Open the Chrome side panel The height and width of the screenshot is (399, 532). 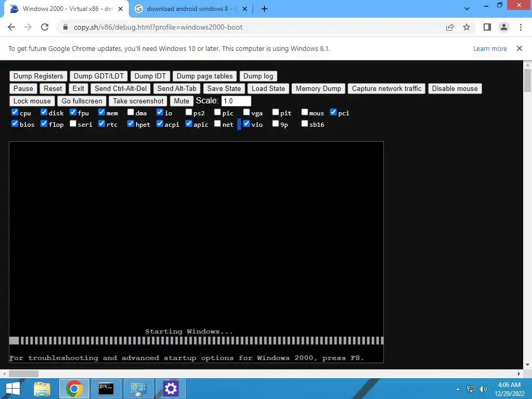click(x=487, y=27)
